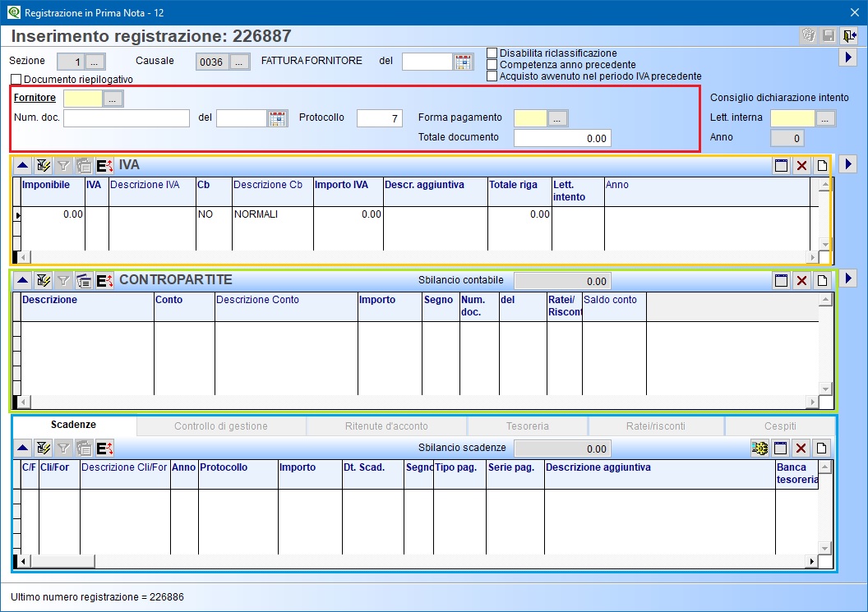Viewport: 868px width, 612px height.
Task: Switch to the Cespiti tab
Action: [780, 426]
